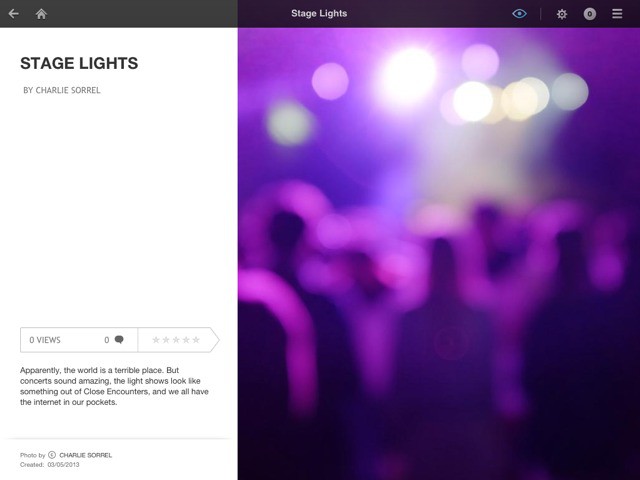
Task: Click the STAGE LIGHTS heading
Action: [x=79, y=63]
